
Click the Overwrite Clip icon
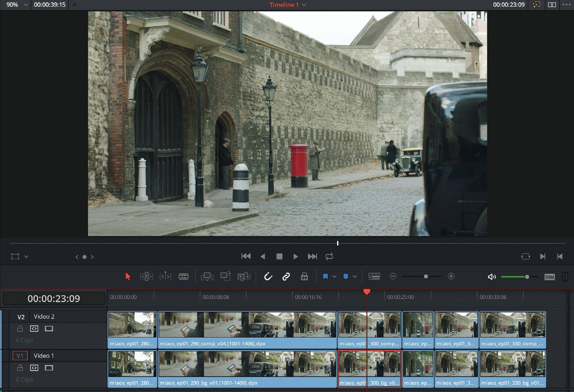(225, 276)
